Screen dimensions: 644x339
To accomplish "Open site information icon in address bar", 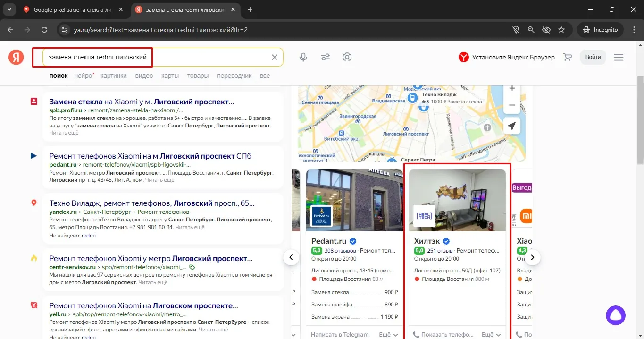I will pyautogui.click(x=65, y=29).
